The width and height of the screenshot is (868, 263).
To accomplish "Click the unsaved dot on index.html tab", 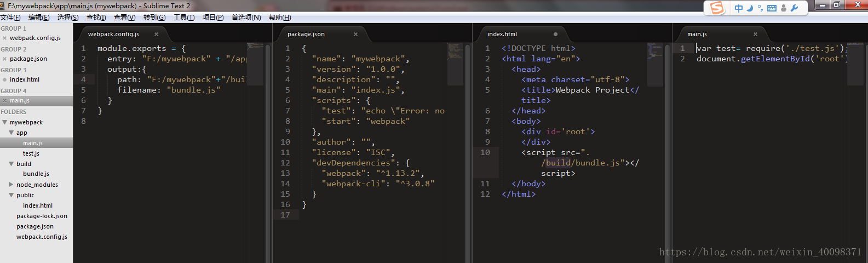I will pos(555,34).
